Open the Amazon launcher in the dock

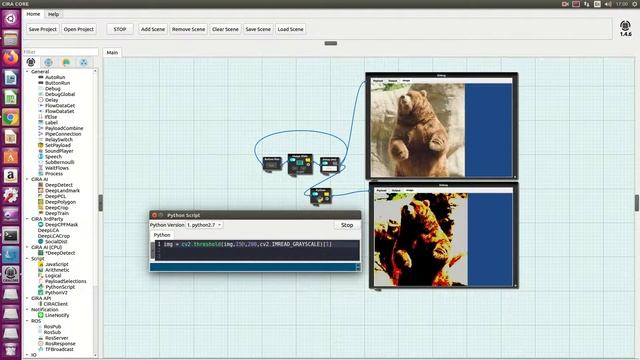(11, 176)
